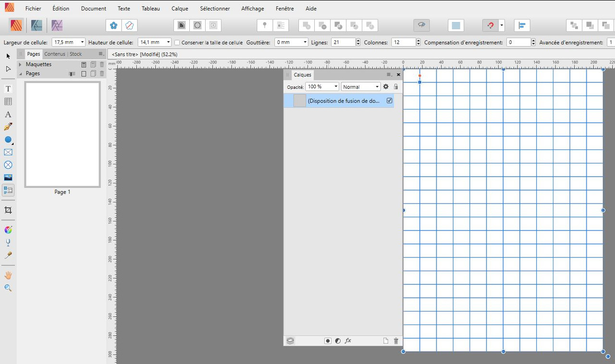Viewport: 615px width, 364px height.
Task: Open layer effects via the fx button
Action: [x=348, y=340]
